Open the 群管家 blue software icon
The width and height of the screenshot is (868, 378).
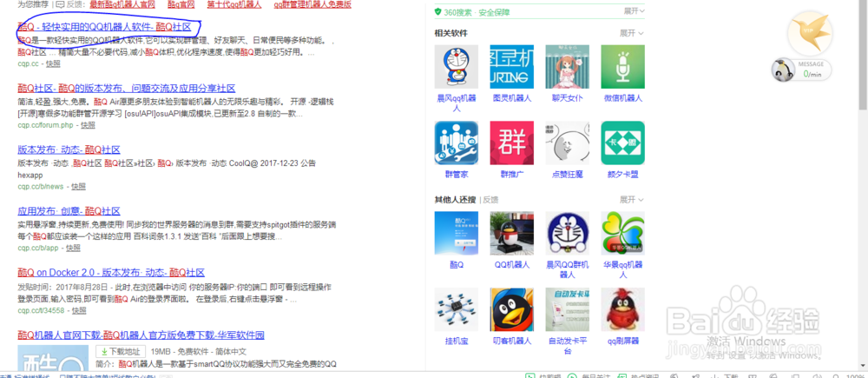pos(457,143)
